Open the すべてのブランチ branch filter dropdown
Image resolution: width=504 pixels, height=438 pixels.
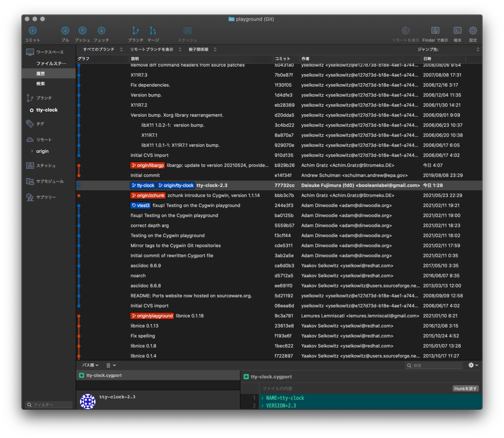point(103,50)
